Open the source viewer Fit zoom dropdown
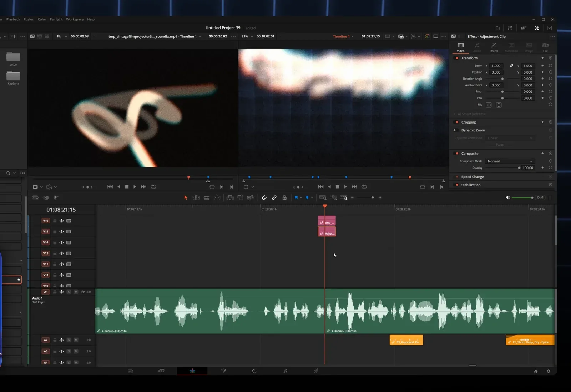571x392 pixels. pos(62,36)
